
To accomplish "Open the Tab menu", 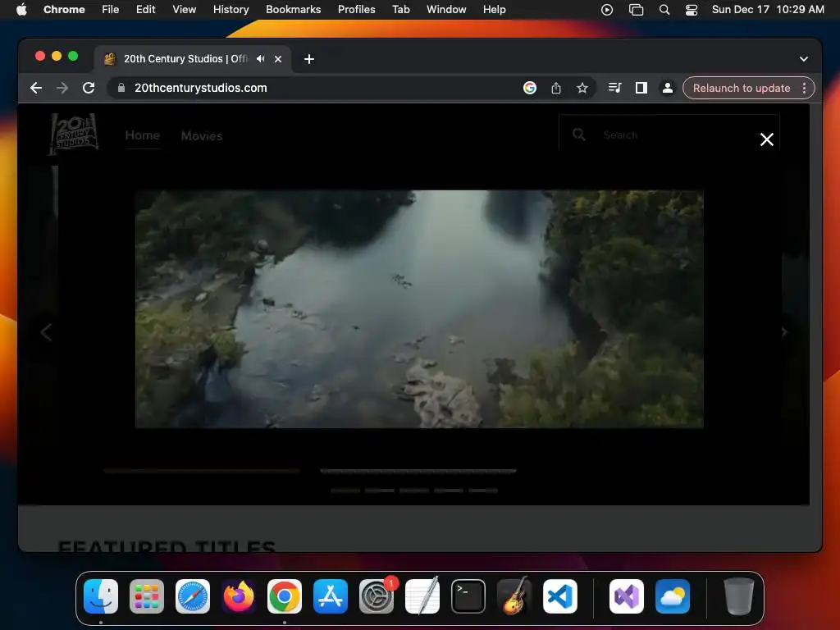I will [x=400, y=10].
